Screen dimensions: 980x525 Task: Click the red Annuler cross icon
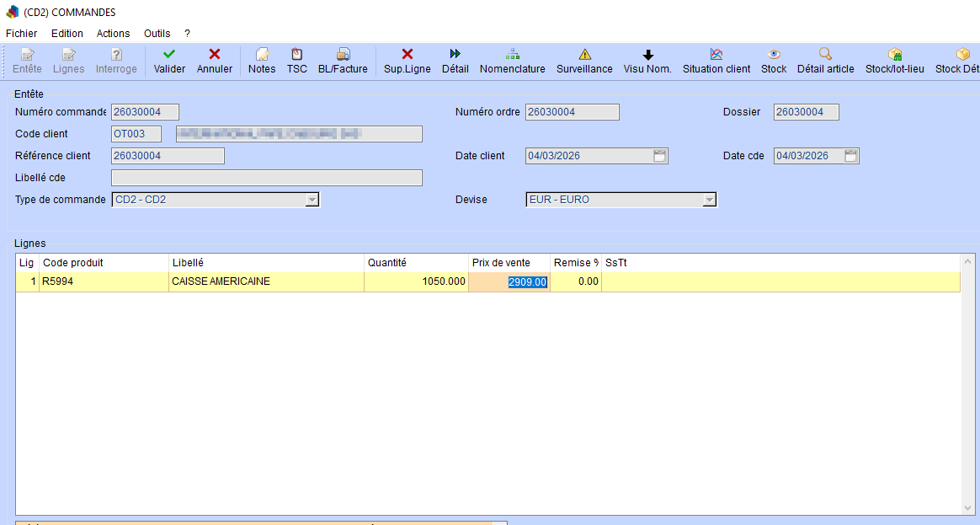[215, 54]
